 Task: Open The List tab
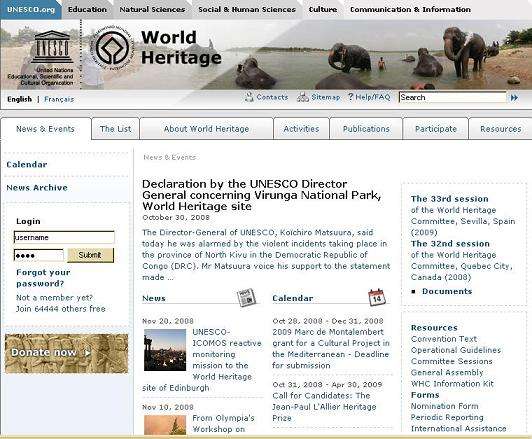115,129
